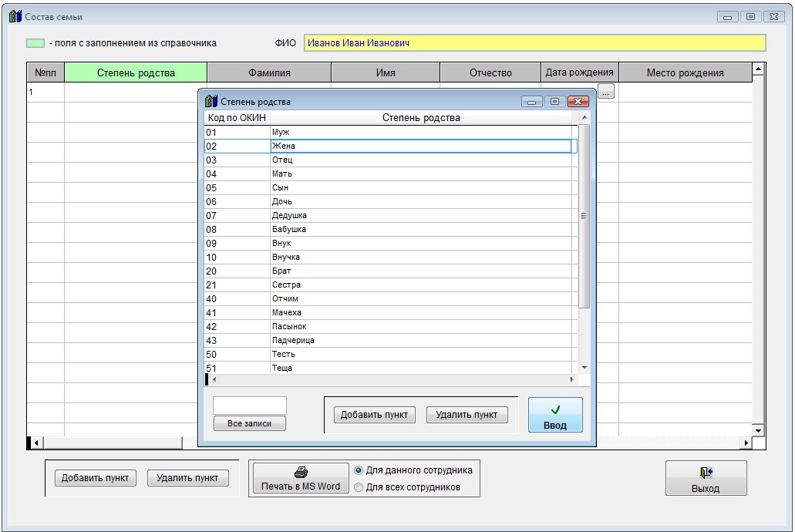Image resolution: width=795 pixels, height=532 pixels.
Task: Click the main table scroll-down arrow
Action: click(x=759, y=430)
